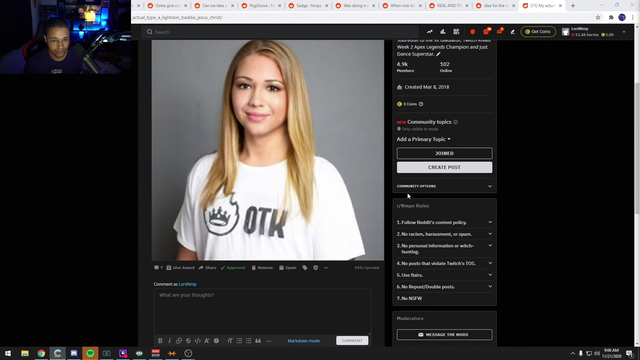Switch to the 'Sadge' browser tab
Screen dimensions: 640x360
(x=308, y=6)
